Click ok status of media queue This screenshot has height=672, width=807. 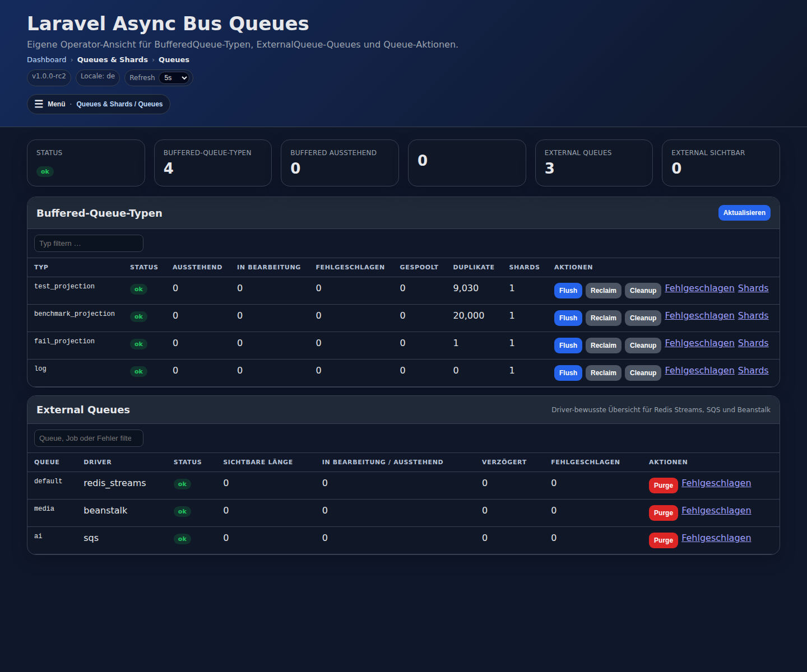[x=182, y=511]
